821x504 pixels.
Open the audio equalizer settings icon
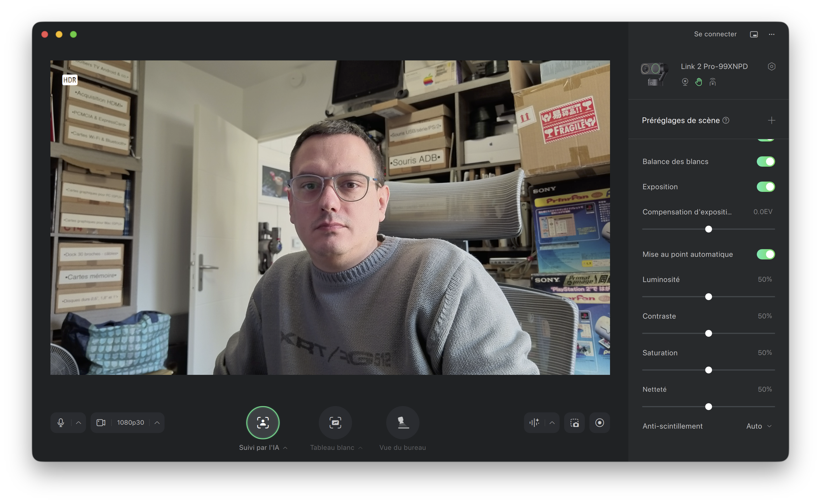534,423
